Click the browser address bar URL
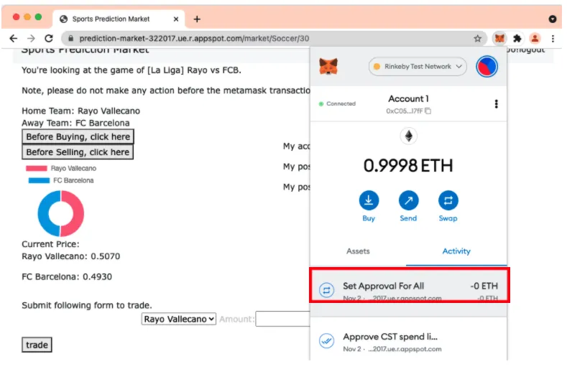Viewport: 567px width, 392px height. click(x=194, y=38)
